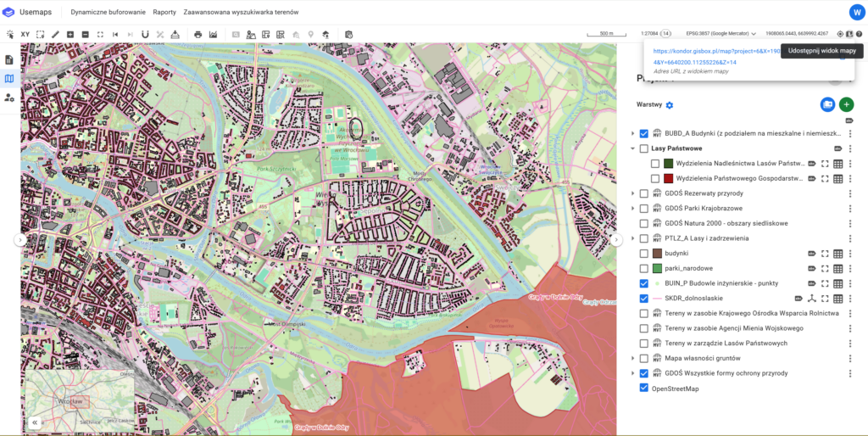Expand the BUBD_A Budynki layer group
The image size is (868, 436).
click(632, 134)
